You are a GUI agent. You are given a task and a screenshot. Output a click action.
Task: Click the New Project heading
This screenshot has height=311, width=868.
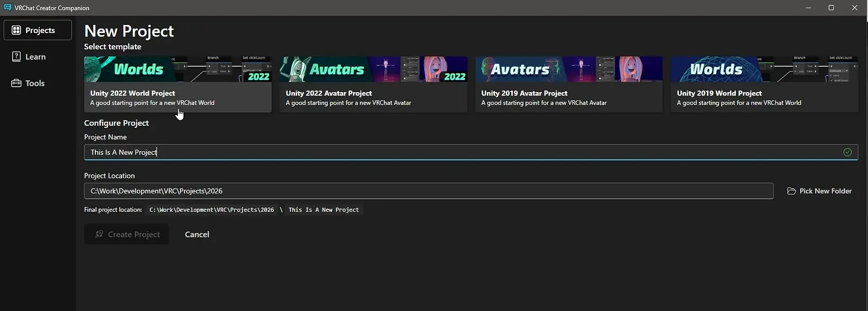tap(129, 31)
